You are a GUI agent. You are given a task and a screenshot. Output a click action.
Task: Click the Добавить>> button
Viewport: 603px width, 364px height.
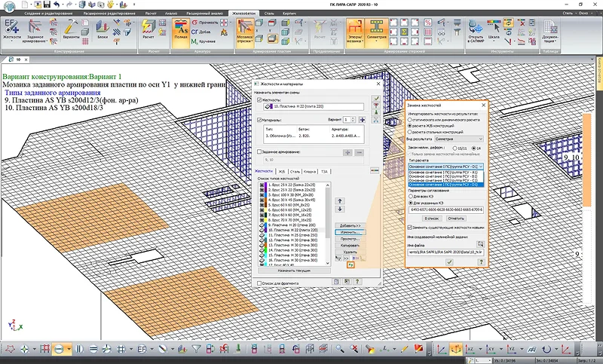(350, 225)
